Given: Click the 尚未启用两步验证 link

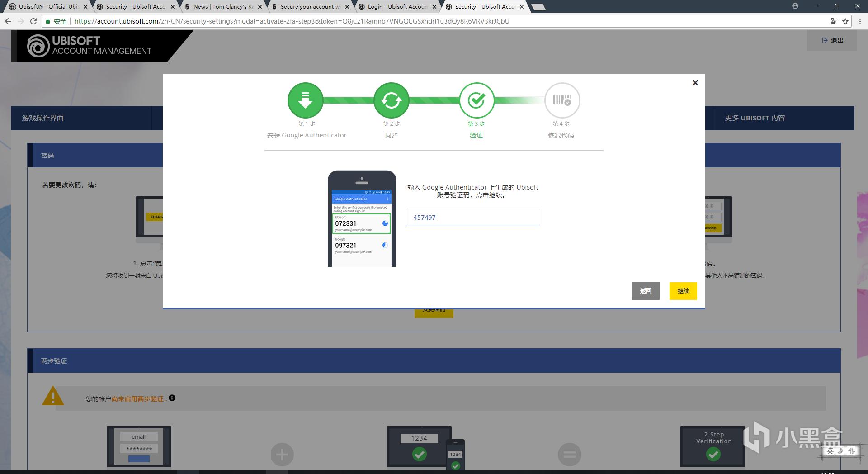Looking at the screenshot, I should pyautogui.click(x=137, y=399).
